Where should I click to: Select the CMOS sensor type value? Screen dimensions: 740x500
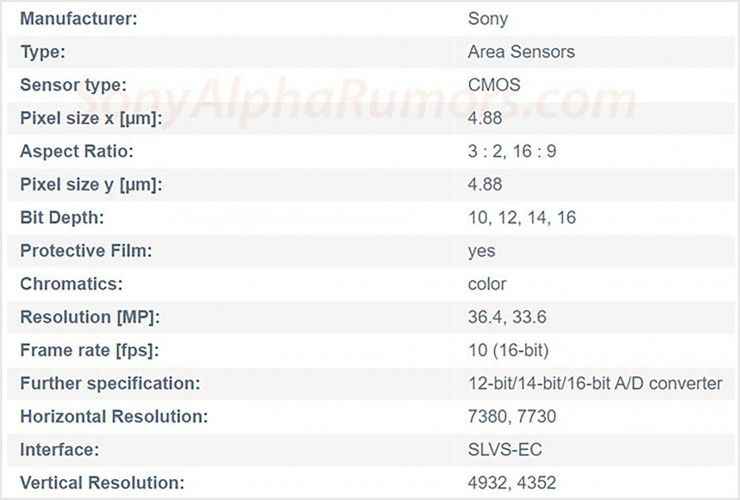(x=494, y=85)
